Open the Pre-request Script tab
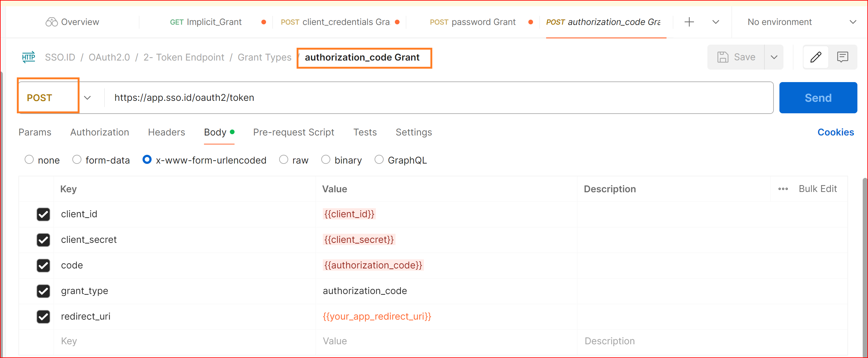Screen dimensions: 868x358 (293, 132)
